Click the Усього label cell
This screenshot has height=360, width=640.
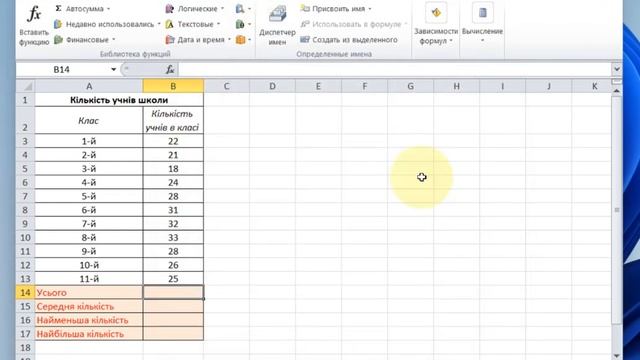point(89,293)
